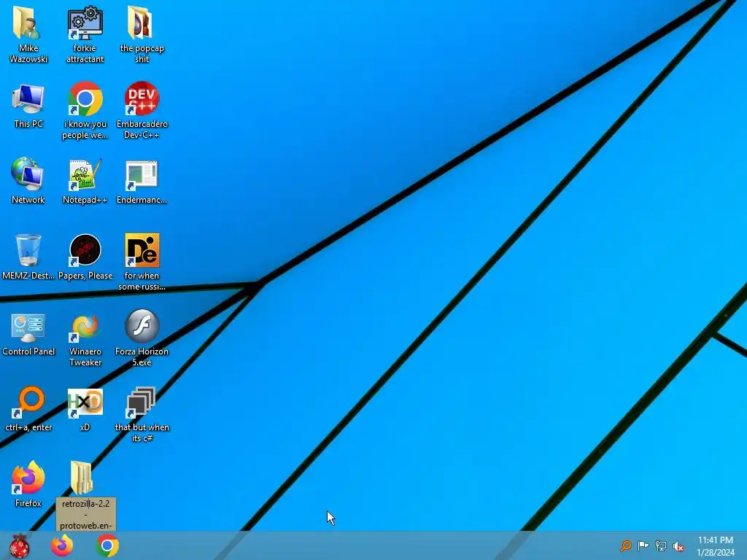Image resolution: width=747 pixels, height=560 pixels.
Task: Click the orange magnifier tray icon
Action: [x=625, y=545]
